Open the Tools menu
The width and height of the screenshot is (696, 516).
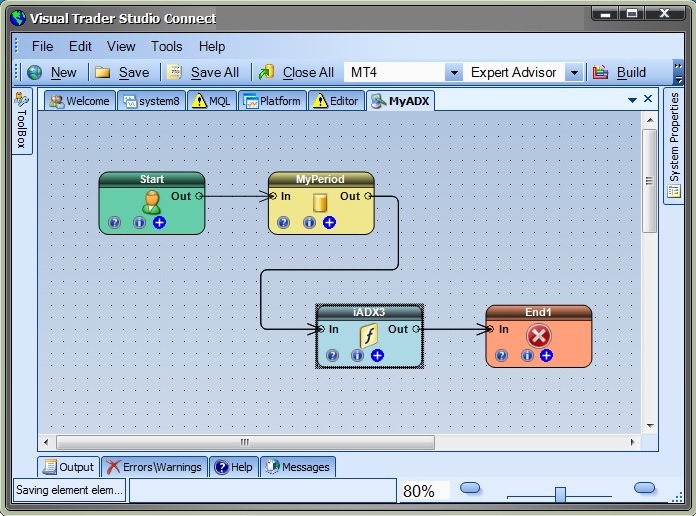(x=166, y=46)
